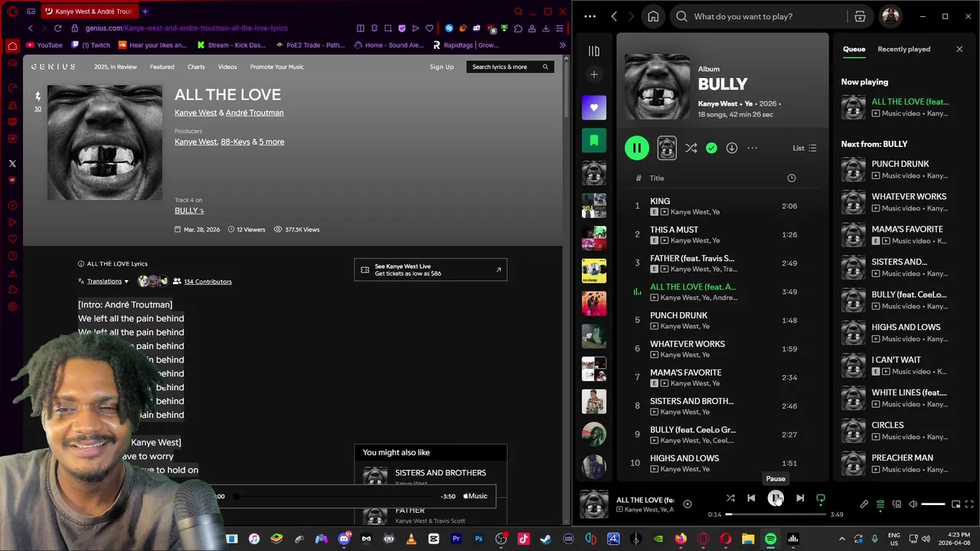Change the List view setting
Screen dimensions: 980x551
pyautogui.click(x=805, y=148)
